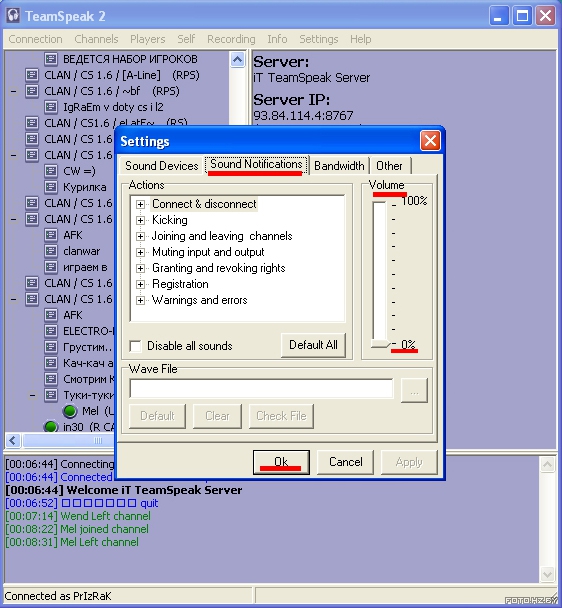Select the channel icon beside ВЕДЕТСЯ НАБОР ИГРОКОВ
The height and width of the screenshot is (608, 562).
pos(51,59)
